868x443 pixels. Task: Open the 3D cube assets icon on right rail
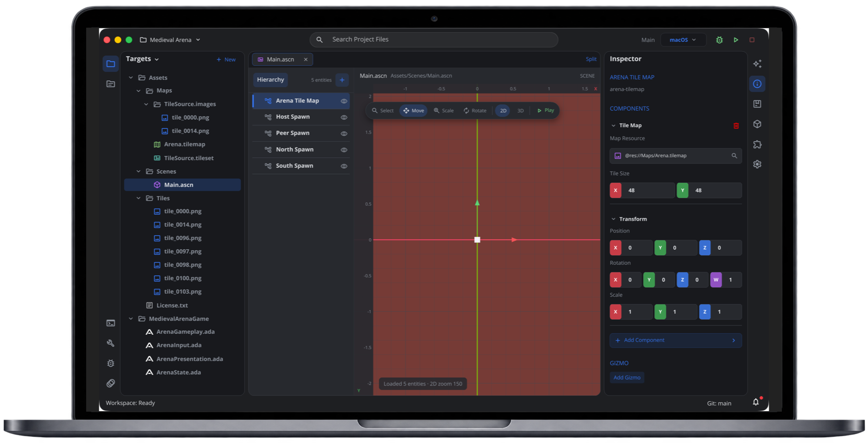pyautogui.click(x=757, y=124)
